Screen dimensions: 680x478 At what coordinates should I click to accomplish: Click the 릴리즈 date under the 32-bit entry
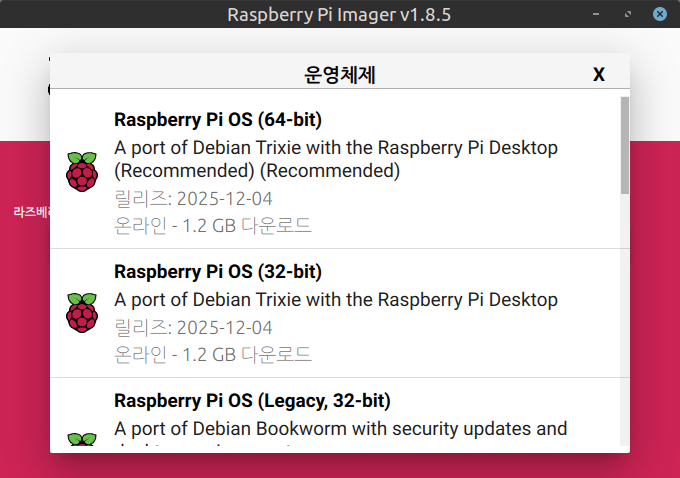pos(193,327)
